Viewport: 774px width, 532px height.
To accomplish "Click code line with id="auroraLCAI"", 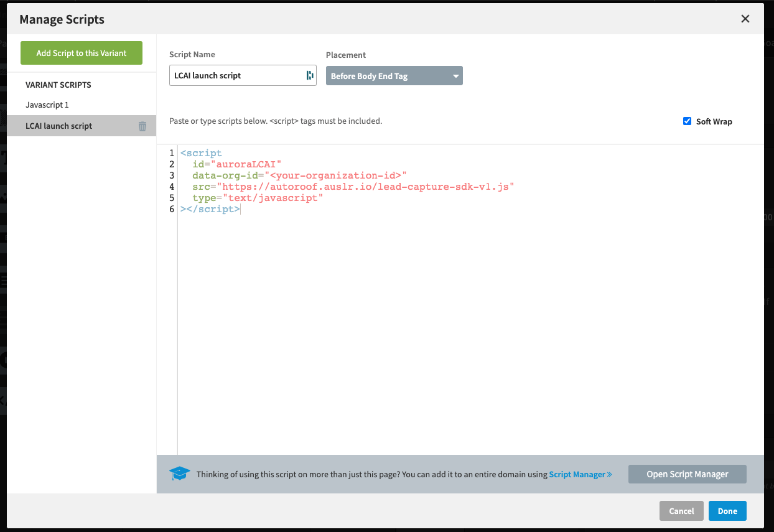I will [237, 164].
